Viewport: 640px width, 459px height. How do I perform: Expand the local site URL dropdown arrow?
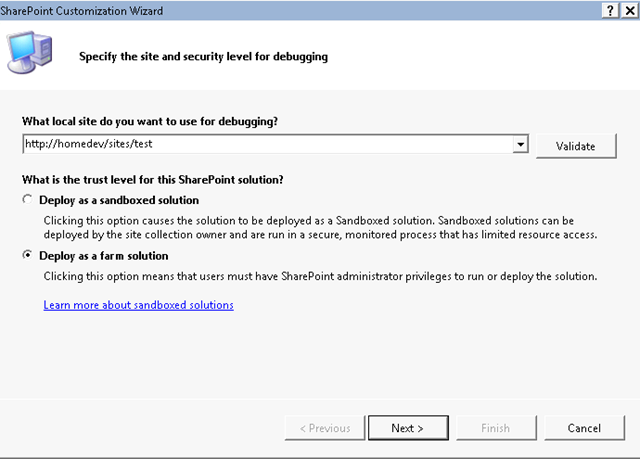(520, 144)
